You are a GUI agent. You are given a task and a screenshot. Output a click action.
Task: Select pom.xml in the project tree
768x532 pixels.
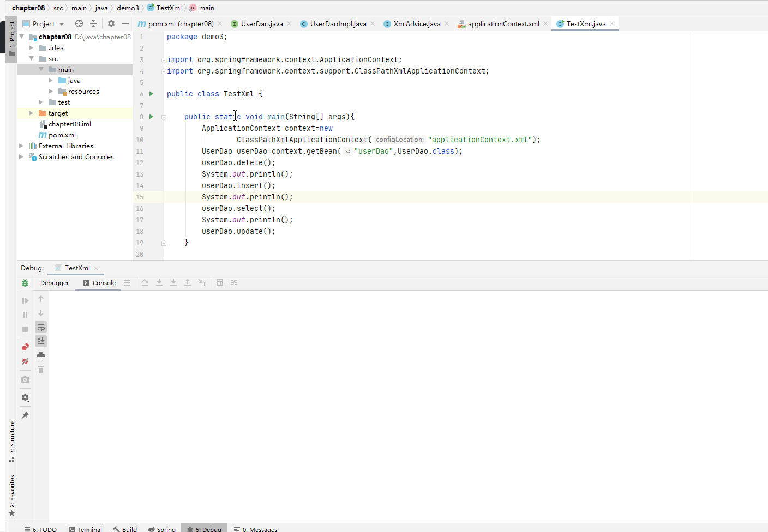tap(62, 135)
